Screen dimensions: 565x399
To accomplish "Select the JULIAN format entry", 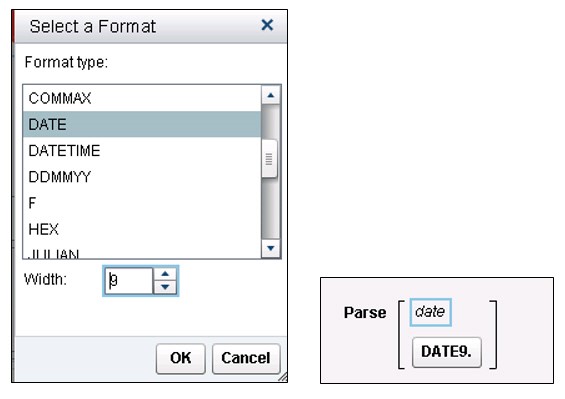I will click(x=142, y=253).
